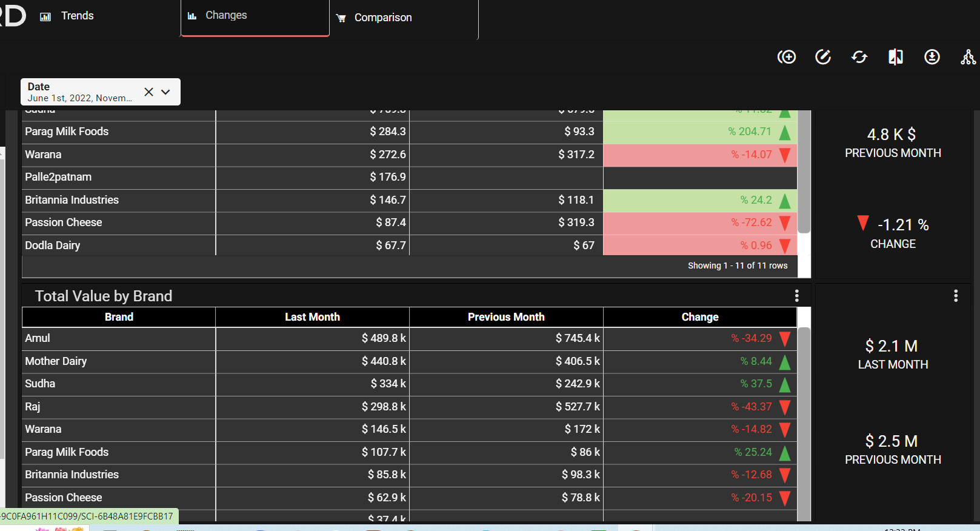Click Showing 1 - 11 of 11 rows text
The width and height of the screenshot is (980, 531).
[738, 265]
